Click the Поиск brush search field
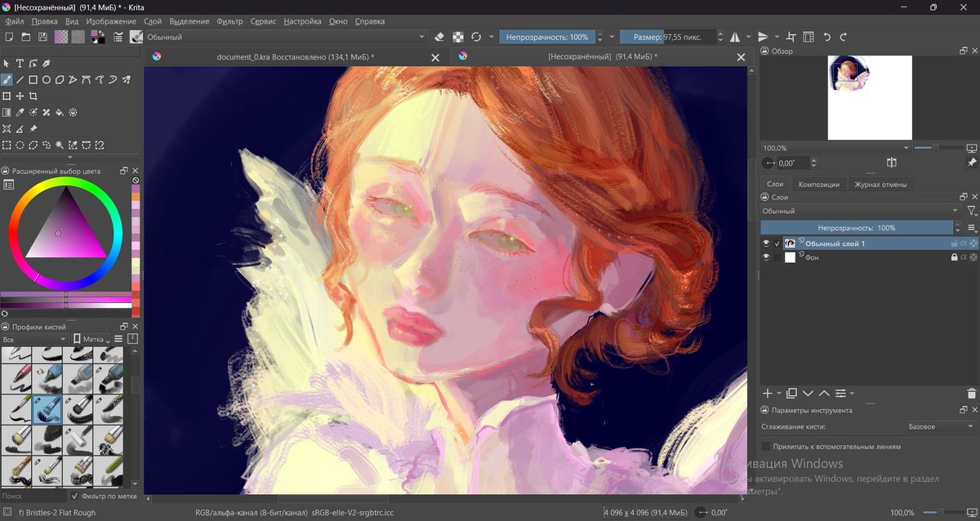The image size is (980, 521). 33,496
